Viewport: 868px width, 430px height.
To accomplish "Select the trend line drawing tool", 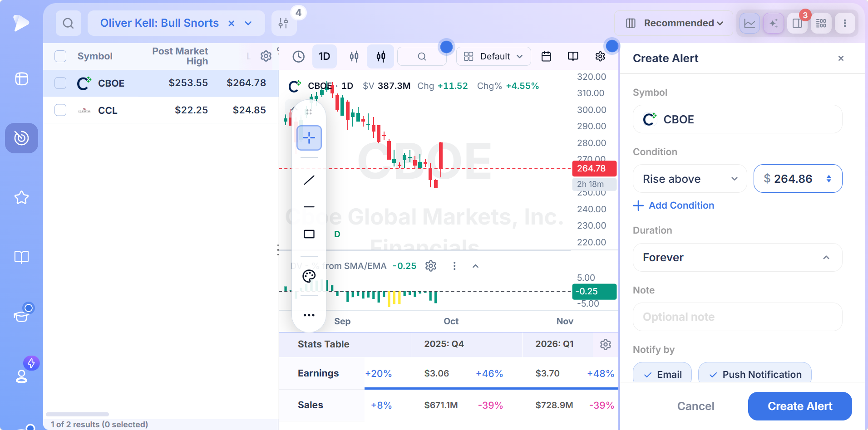I will click(x=309, y=180).
